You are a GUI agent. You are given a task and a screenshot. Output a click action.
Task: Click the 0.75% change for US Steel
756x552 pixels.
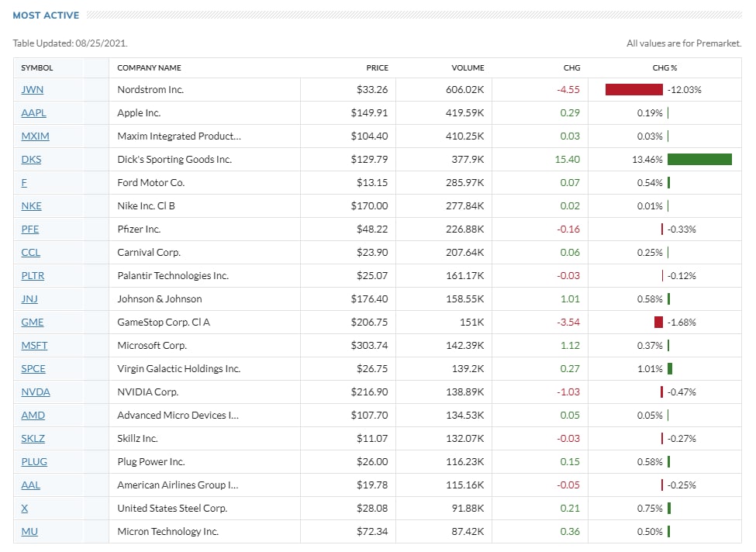point(650,508)
